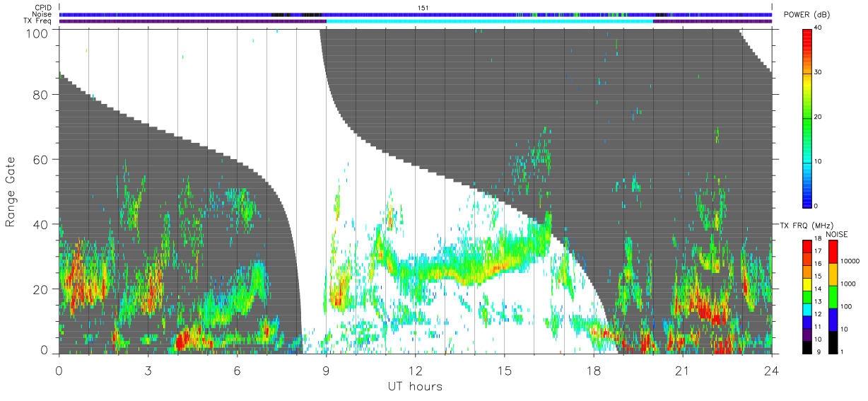Screen dimensions: 868x401
Task: Click the cyan segment of the TX Freq strip
Action: click(489, 21)
